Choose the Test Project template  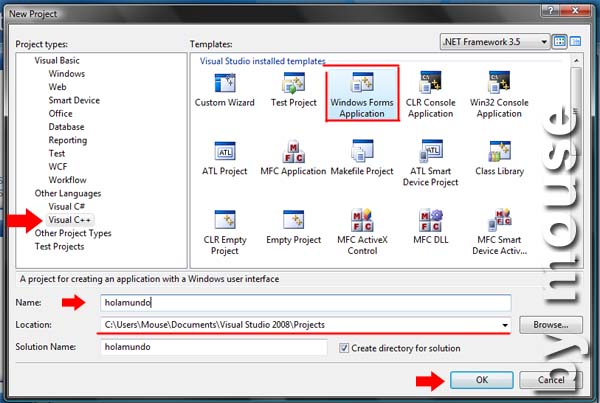point(293,90)
